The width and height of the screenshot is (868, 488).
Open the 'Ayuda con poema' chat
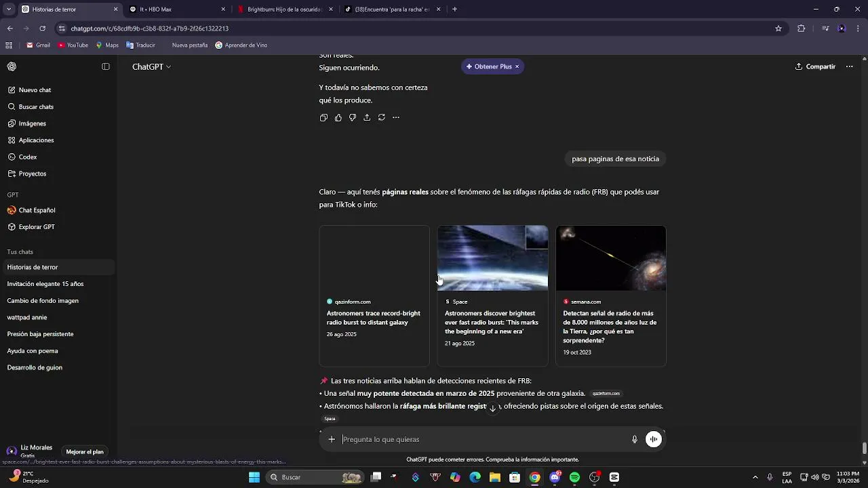coord(58,351)
